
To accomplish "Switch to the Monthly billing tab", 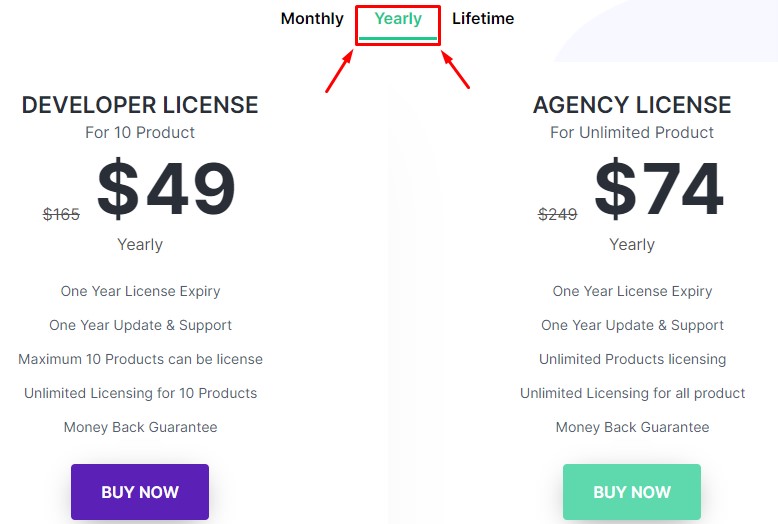I will [x=312, y=19].
